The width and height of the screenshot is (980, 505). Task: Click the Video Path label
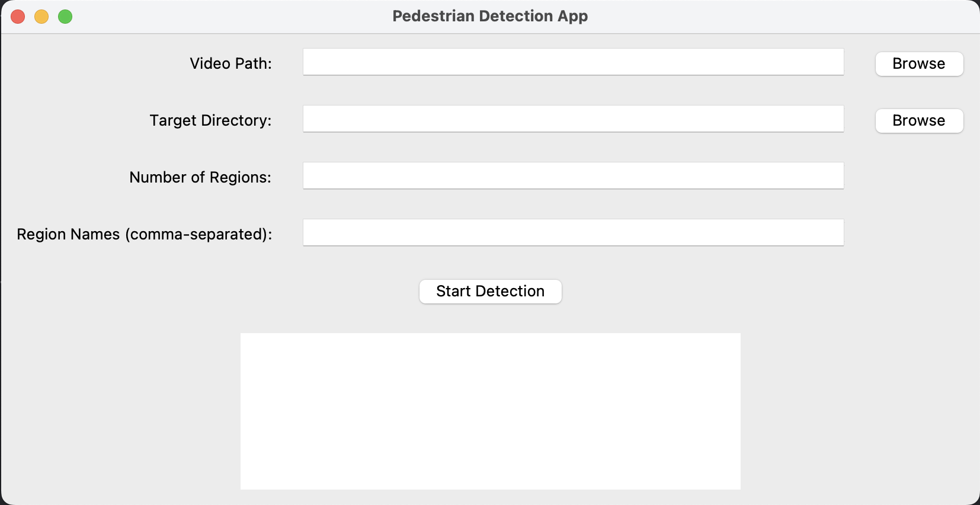(232, 63)
